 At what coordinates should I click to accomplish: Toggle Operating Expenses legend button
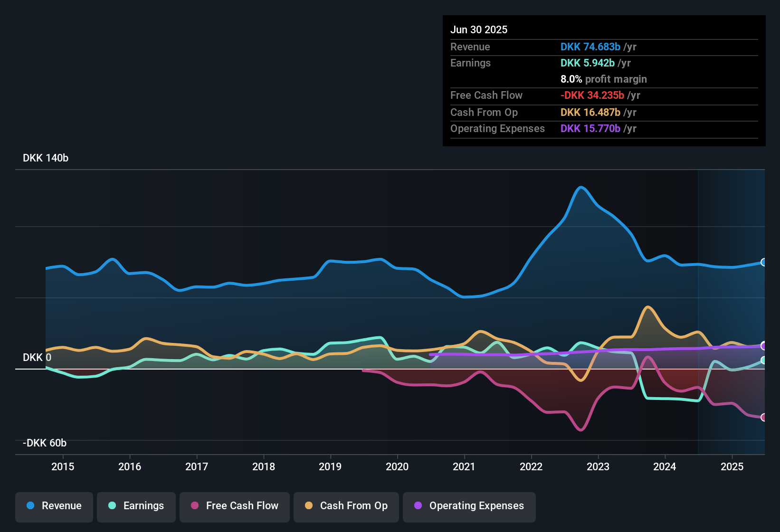[x=469, y=506]
